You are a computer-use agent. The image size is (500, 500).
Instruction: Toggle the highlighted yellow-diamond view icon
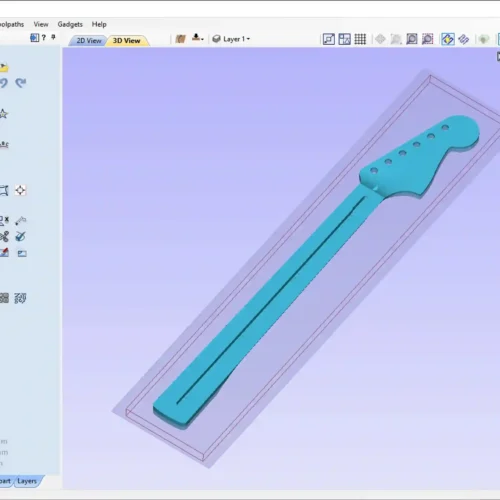(x=447, y=39)
